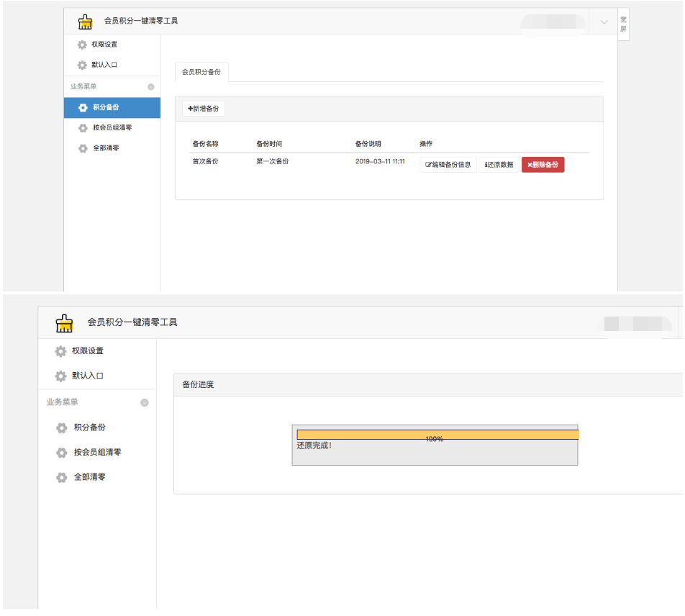Collapse 业务菜单 section in bottom panel

click(x=145, y=403)
